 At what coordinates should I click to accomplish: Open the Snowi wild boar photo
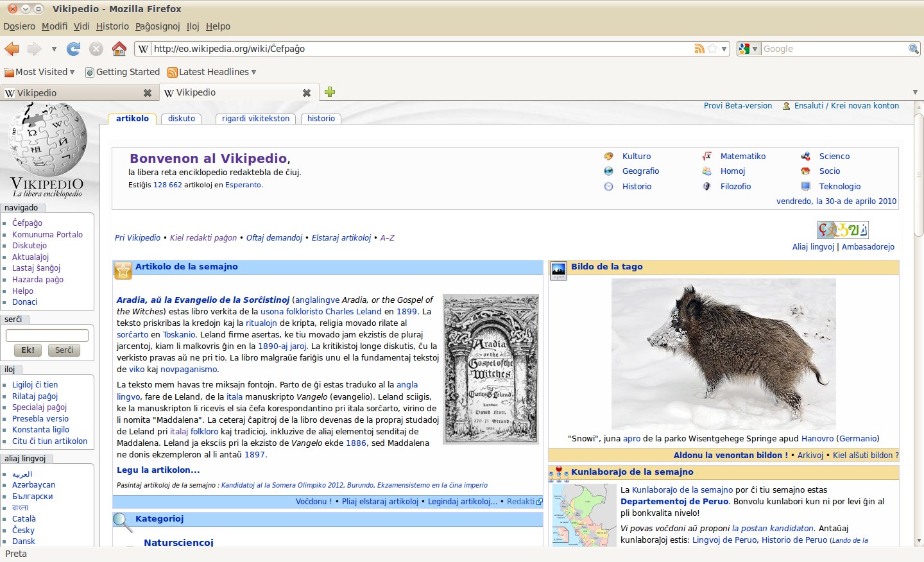point(724,354)
